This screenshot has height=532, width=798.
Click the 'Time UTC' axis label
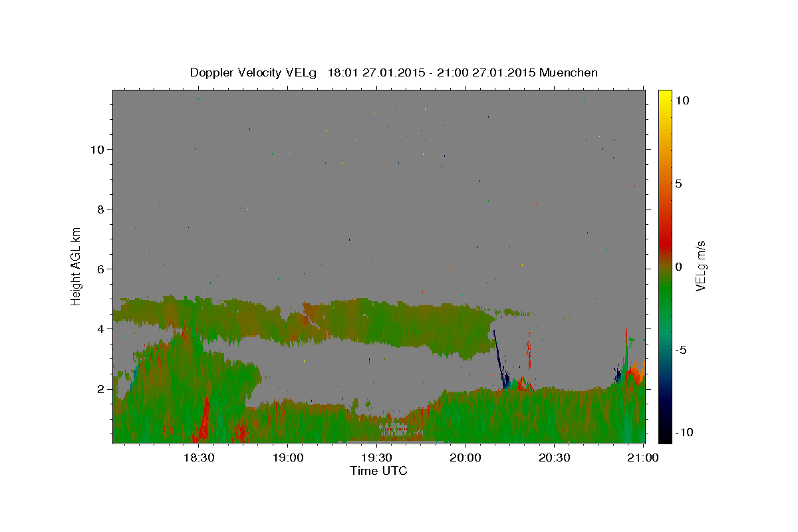click(378, 471)
